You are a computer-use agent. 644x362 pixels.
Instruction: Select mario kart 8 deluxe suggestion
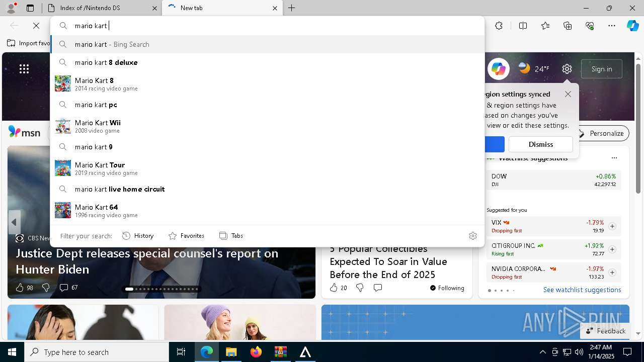267,62
